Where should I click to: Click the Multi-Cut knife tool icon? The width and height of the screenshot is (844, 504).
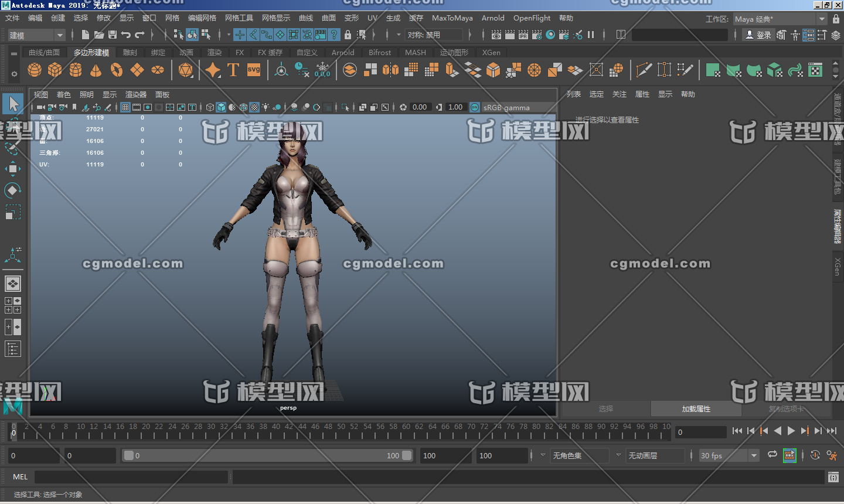tap(644, 70)
